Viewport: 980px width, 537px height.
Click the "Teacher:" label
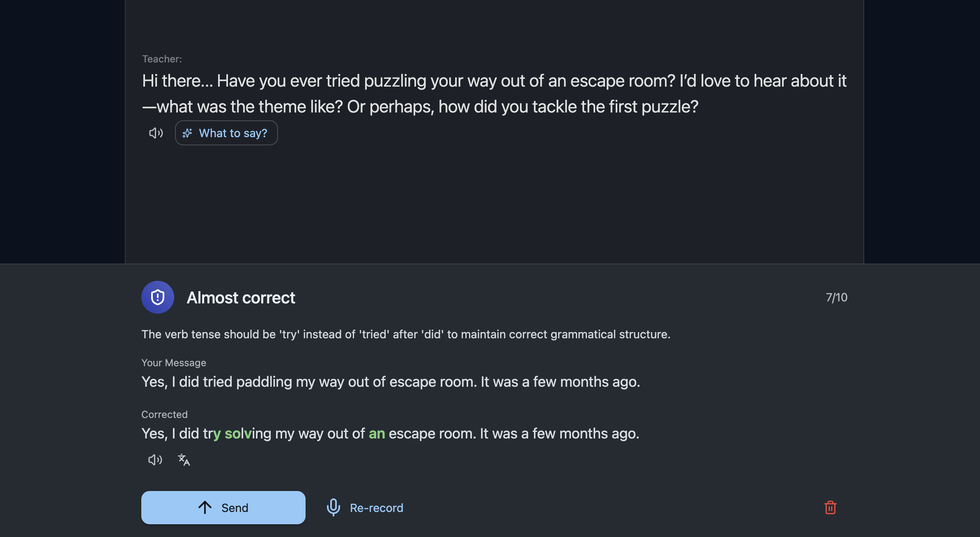point(162,59)
